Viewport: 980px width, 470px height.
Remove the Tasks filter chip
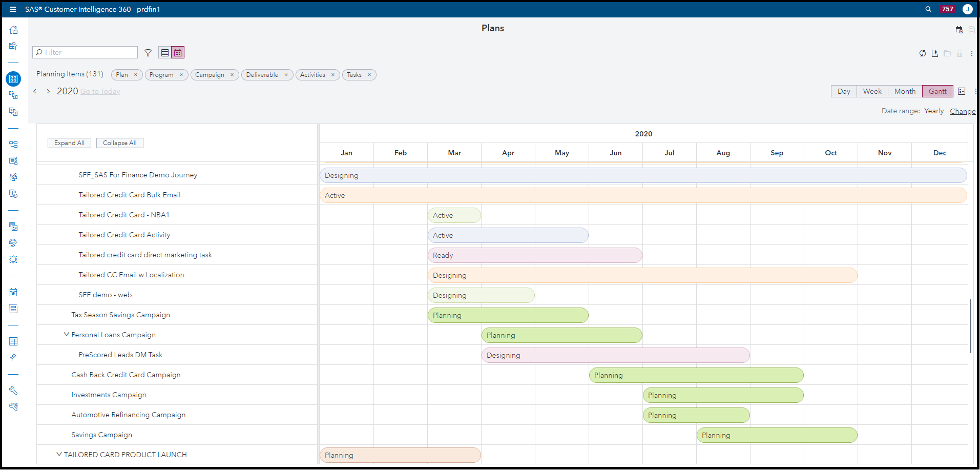coord(370,75)
